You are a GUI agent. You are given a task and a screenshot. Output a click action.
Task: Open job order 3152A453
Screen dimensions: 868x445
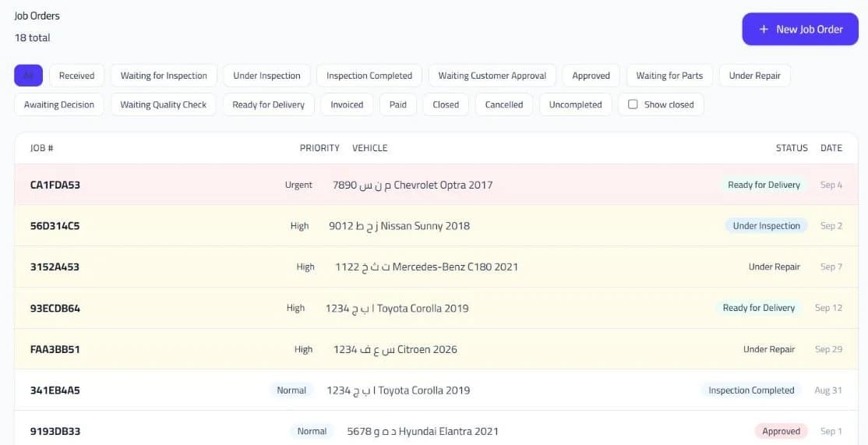coord(436,267)
